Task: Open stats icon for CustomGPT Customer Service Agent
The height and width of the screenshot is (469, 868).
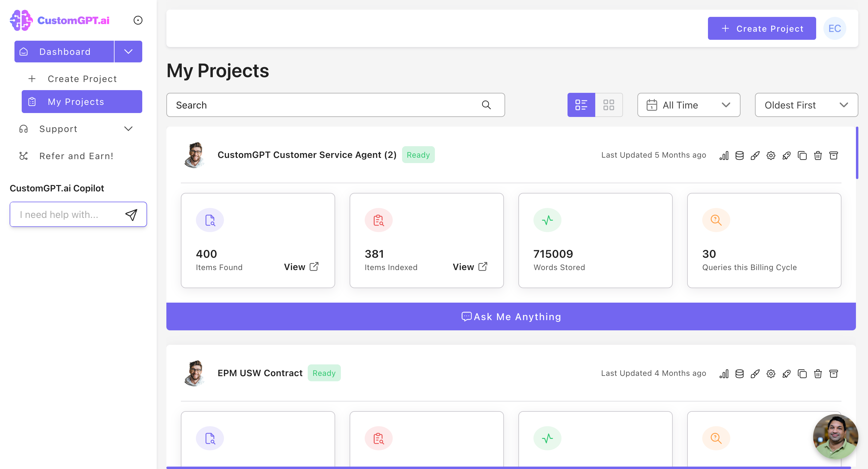Action: coord(724,155)
